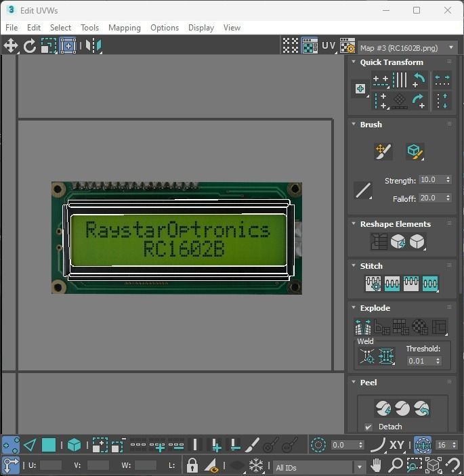The image size is (464, 476).
Task: Click the Strength spinner arrows
Action: point(448,179)
